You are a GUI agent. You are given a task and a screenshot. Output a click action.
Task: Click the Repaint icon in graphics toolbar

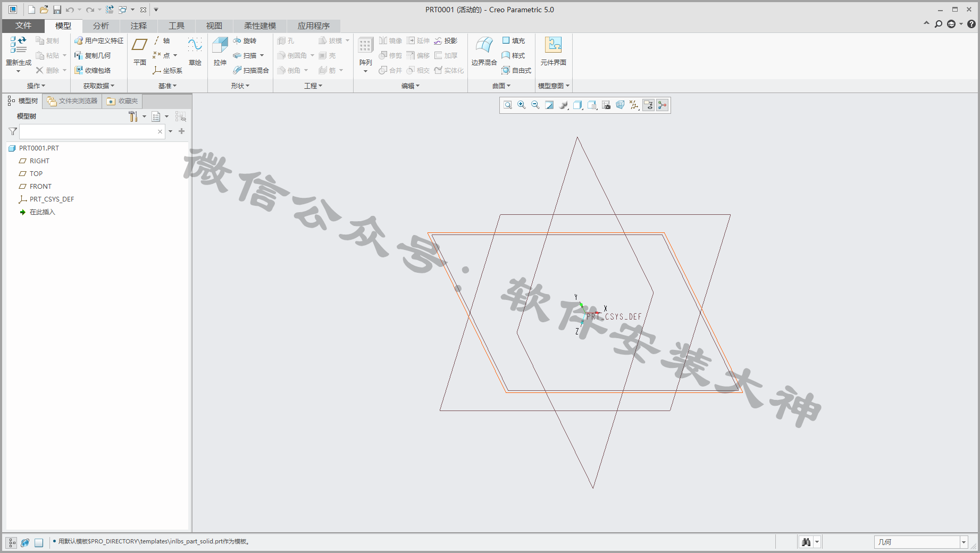(x=549, y=105)
